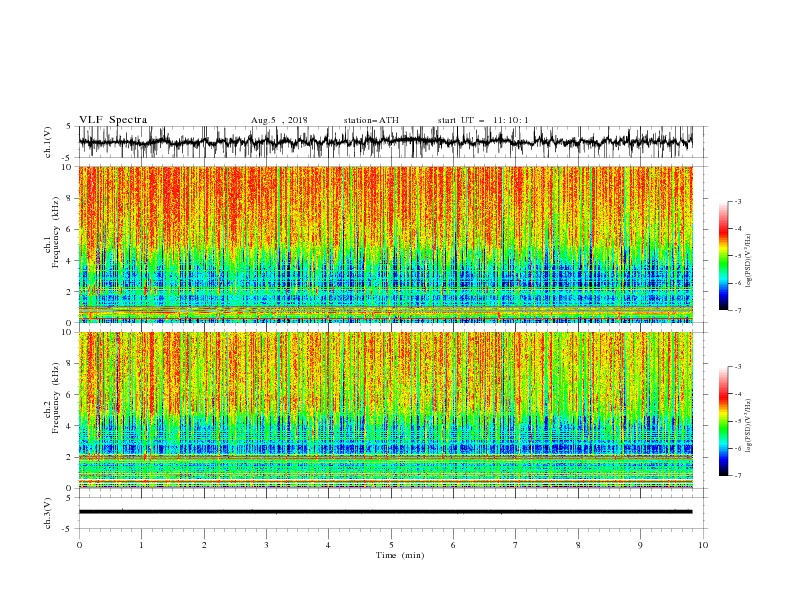Click the ch.2 'Frequency (kHz)' axis label
The width and height of the screenshot is (792, 612).
tap(55, 398)
